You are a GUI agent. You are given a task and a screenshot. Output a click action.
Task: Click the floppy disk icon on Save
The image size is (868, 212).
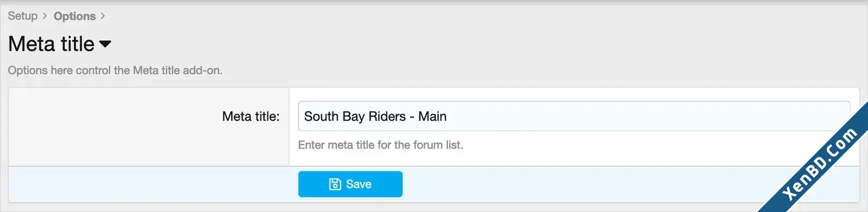pyautogui.click(x=335, y=184)
